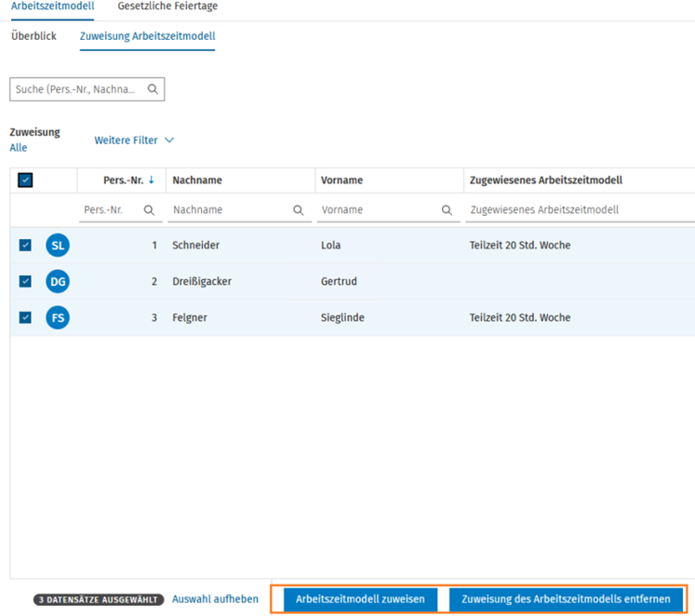Focus the Zugewiesenes Arbeitszeitmodell filter field

(581, 210)
